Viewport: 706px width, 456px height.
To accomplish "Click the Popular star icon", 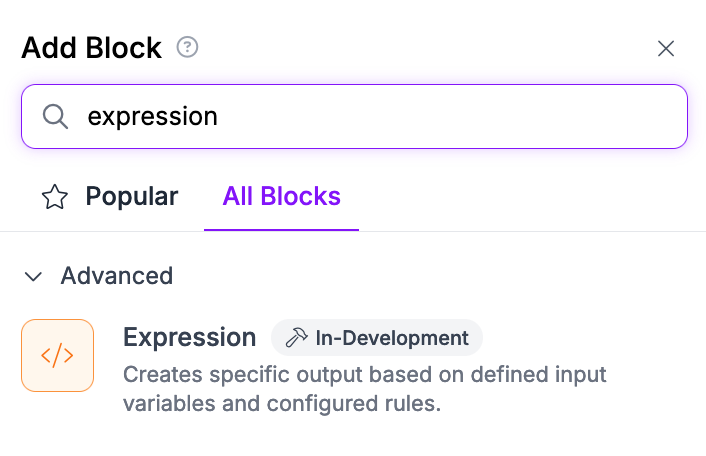I will point(54,197).
